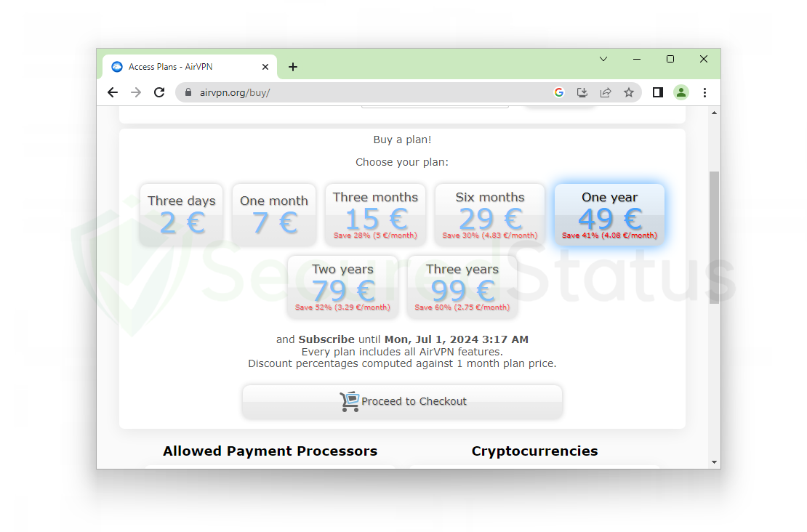Maximize the browser window

670,59
